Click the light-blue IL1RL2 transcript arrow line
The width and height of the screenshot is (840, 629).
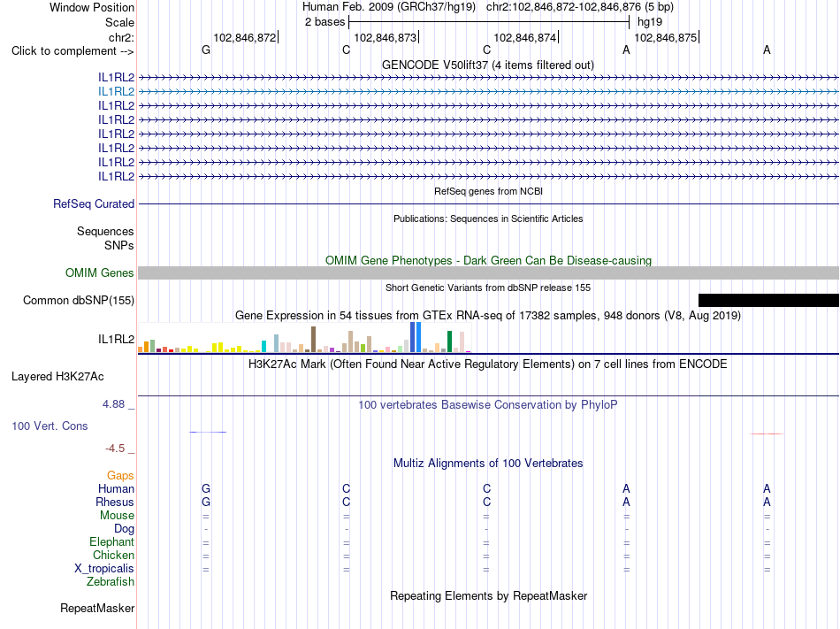[488, 92]
